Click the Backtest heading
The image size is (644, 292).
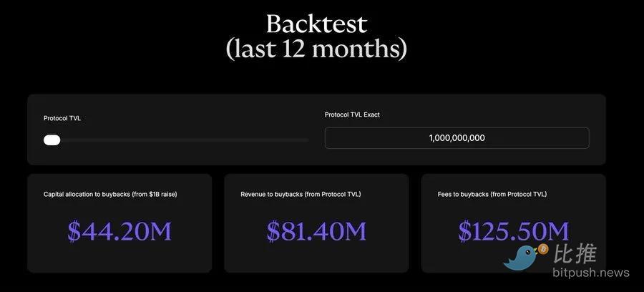coord(316,24)
